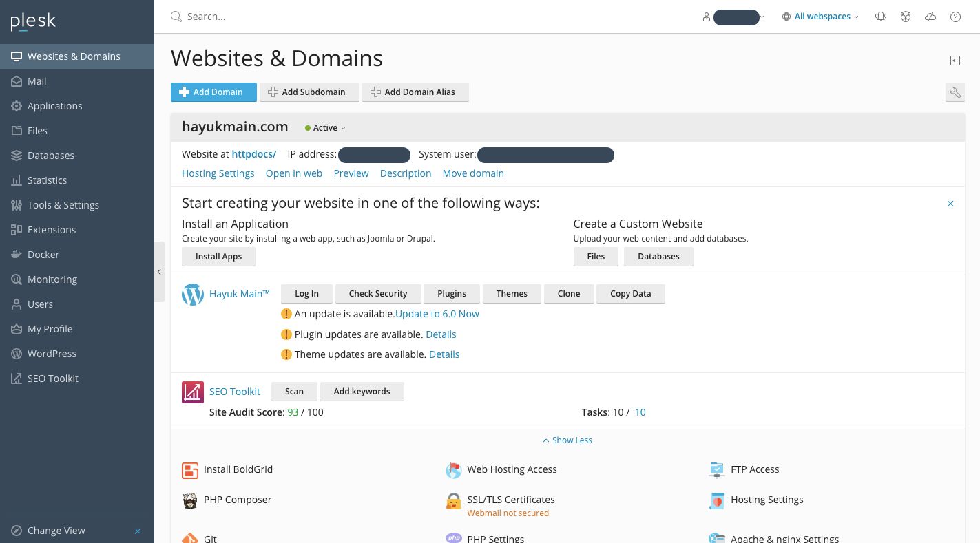
Task: Toggle the right side panel icon
Action: [955, 61]
